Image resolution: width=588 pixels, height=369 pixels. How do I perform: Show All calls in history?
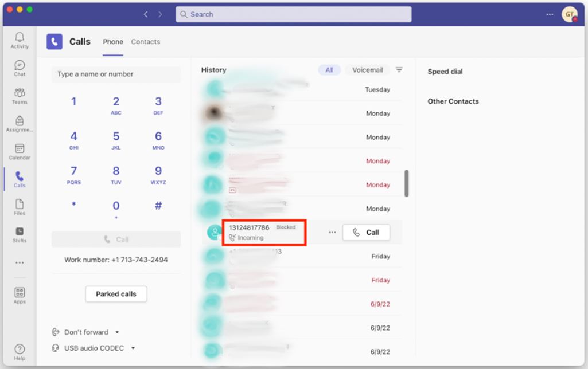[x=329, y=70]
